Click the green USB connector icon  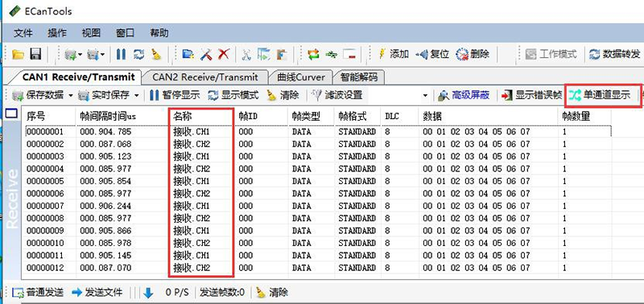[x=332, y=54]
